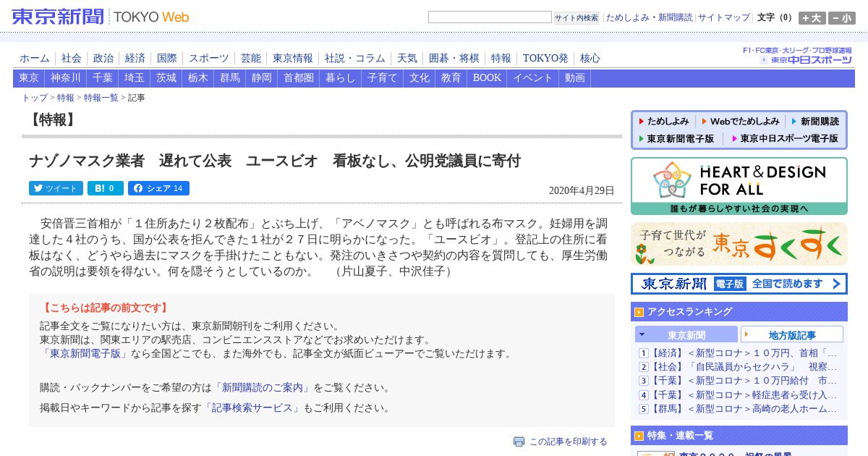Open ranking item 2 【社会】 article

point(744,367)
